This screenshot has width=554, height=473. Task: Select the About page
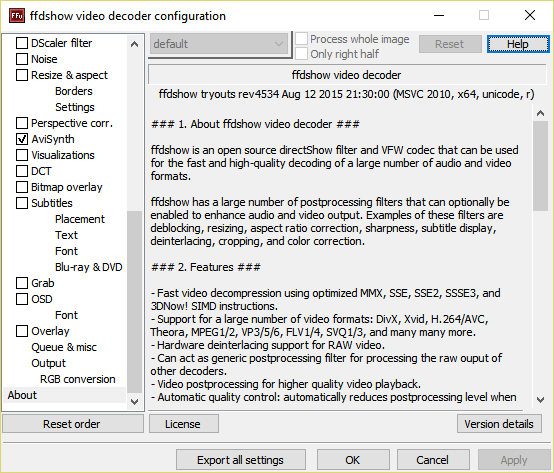(22, 395)
